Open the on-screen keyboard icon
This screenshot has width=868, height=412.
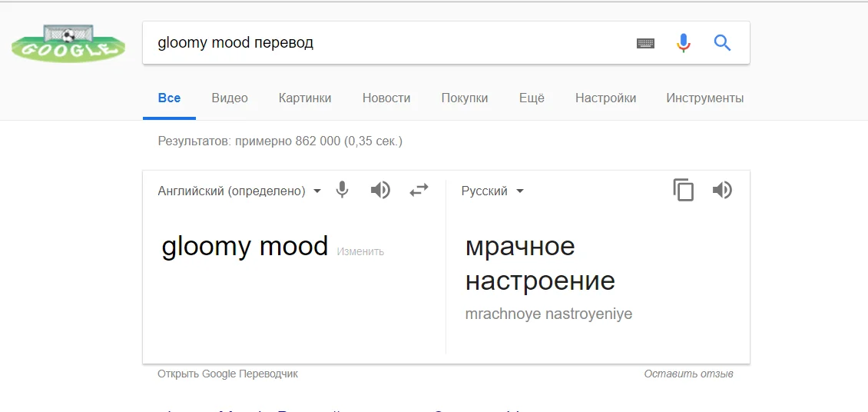point(645,43)
